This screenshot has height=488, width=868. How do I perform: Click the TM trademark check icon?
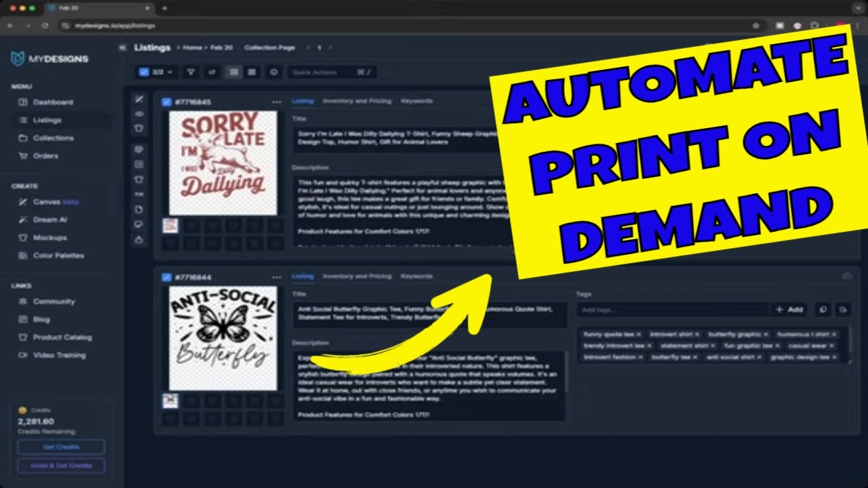click(x=139, y=195)
